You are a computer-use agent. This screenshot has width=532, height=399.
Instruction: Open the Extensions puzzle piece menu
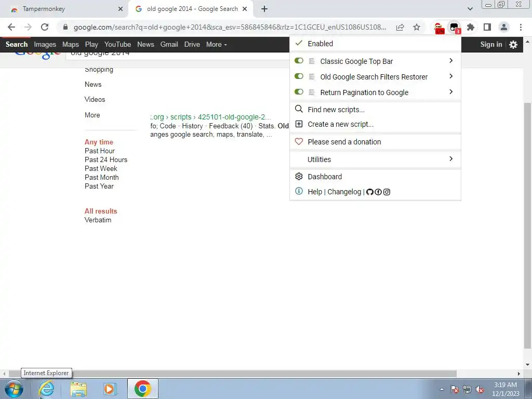[x=471, y=27]
